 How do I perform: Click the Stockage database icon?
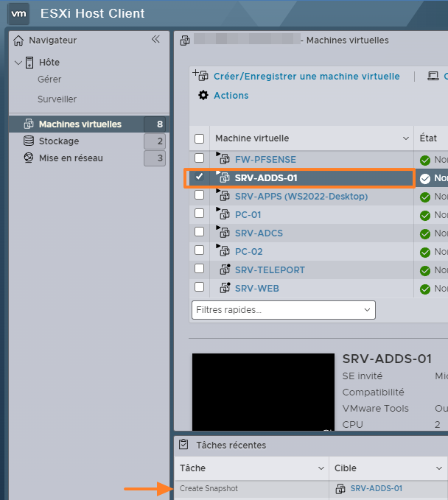[29, 141]
